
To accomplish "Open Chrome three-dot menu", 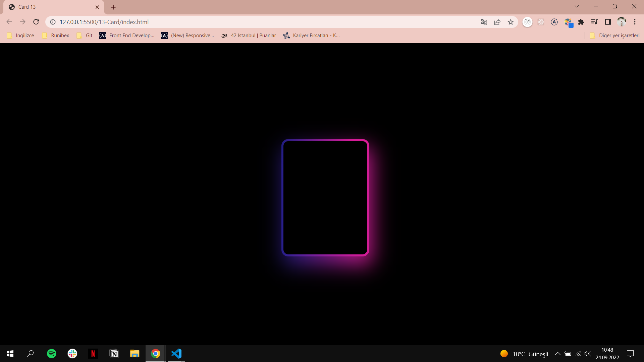I will (x=635, y=22).
